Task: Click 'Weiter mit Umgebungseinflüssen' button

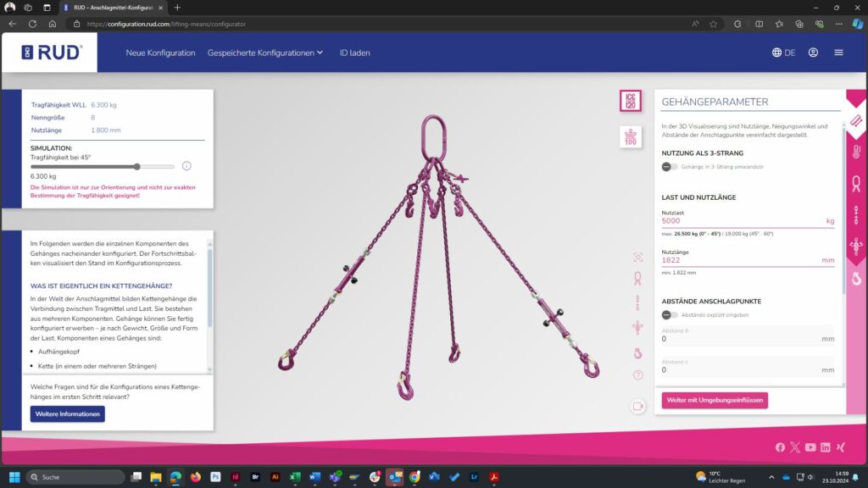Action: pyautogui.click(x=715, y=400)
